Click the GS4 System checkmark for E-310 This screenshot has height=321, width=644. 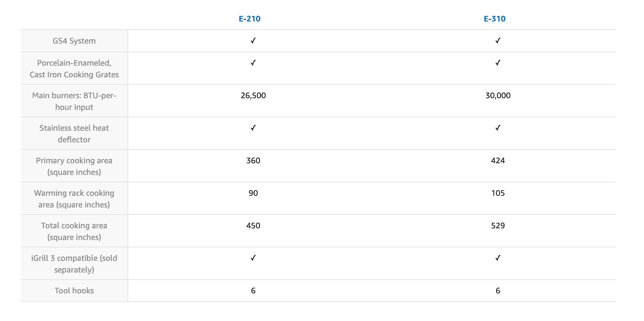498,41
